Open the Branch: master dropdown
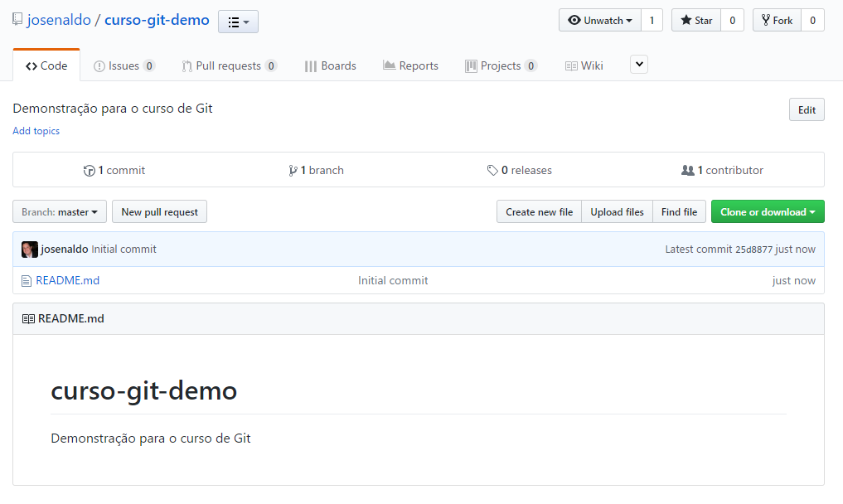This screenshot has width=843, height=504. pyautogui.click(x=60, y=212)
